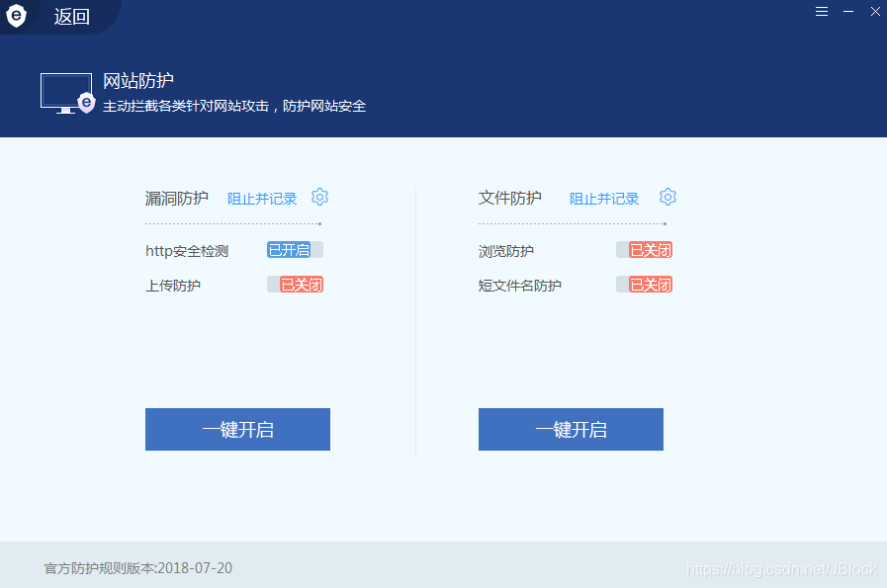Image resolution: width=887 pixels, height=588 pixels.
Task: Minimize the window
Action: pos(848,11)
